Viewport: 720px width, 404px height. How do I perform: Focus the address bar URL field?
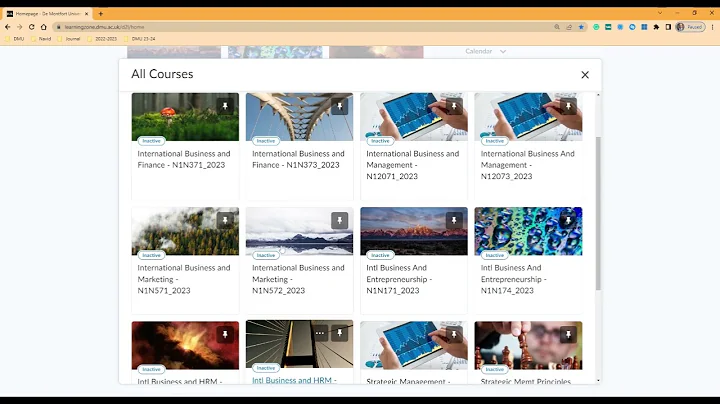click(303, 27)
